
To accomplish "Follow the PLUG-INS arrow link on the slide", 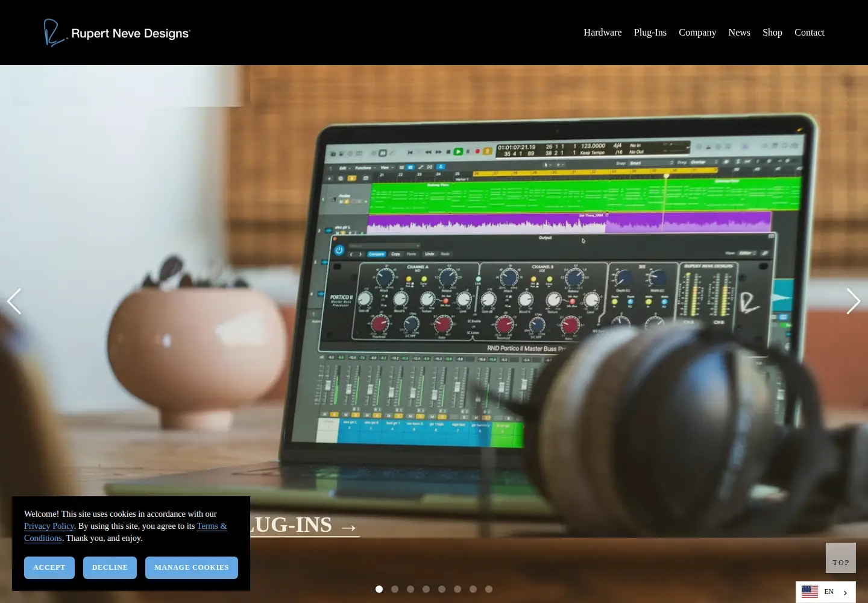I will [x=304, y=525].
